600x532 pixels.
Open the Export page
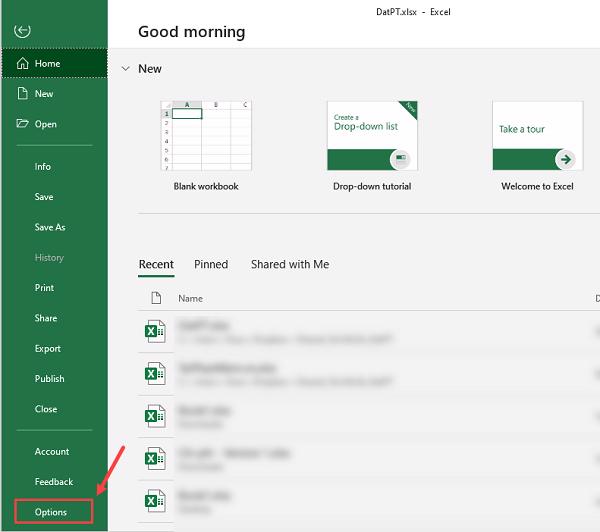pyautogui.click(x=47, y=349)
